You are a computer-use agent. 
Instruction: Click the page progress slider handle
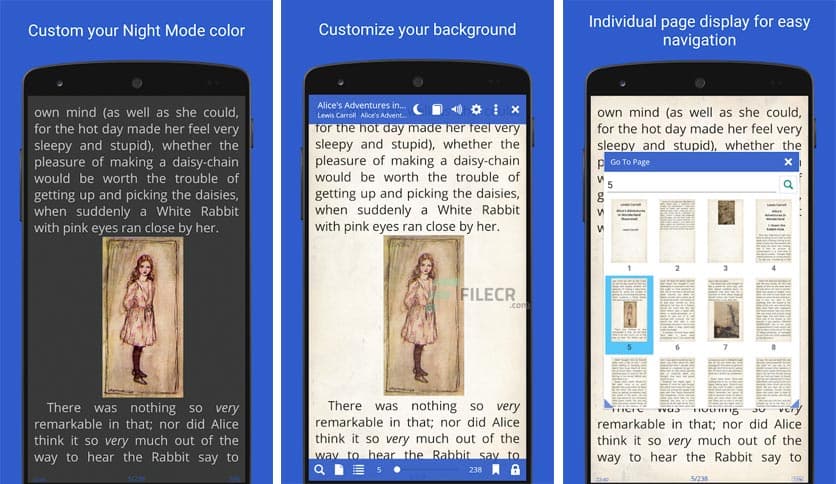[397, 469]
